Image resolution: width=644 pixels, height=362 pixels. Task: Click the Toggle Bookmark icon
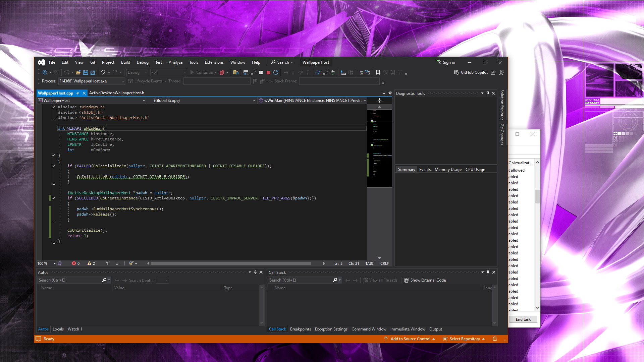[x=378, y=72]
